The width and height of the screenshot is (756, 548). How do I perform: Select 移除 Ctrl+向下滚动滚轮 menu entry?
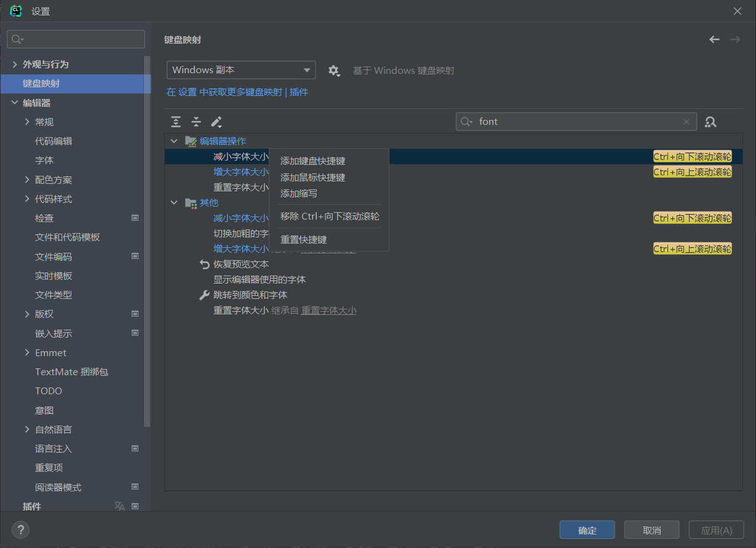330,216
